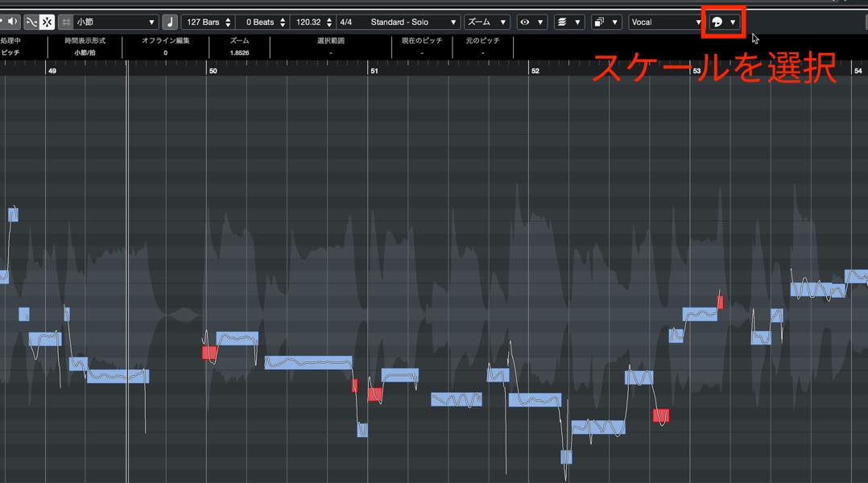The height and width of the screenshot is (483, 868).
Task: Expand the scale palette dropdown arrow
Action: click(x=733, y=22)
